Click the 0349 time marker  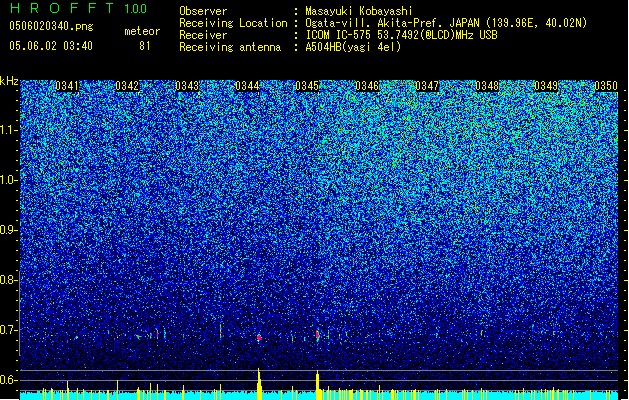coord(546,86)
